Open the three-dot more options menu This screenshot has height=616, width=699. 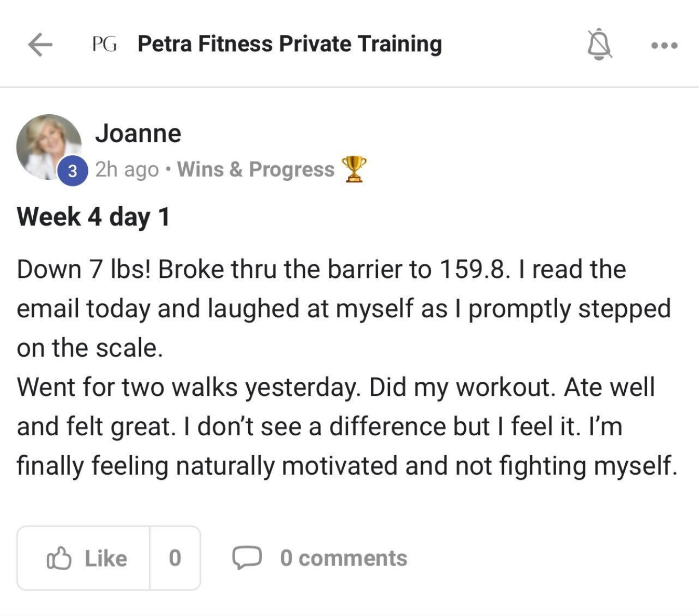point(664,45)
